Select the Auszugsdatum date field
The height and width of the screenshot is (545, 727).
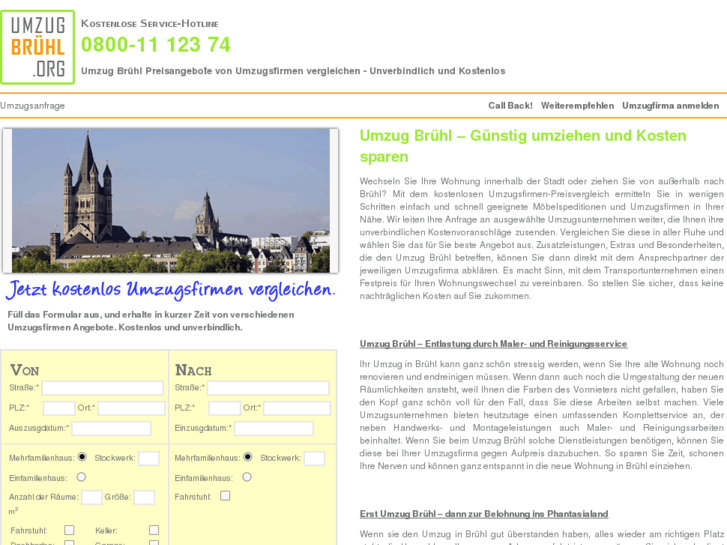(x=111, y=428)
